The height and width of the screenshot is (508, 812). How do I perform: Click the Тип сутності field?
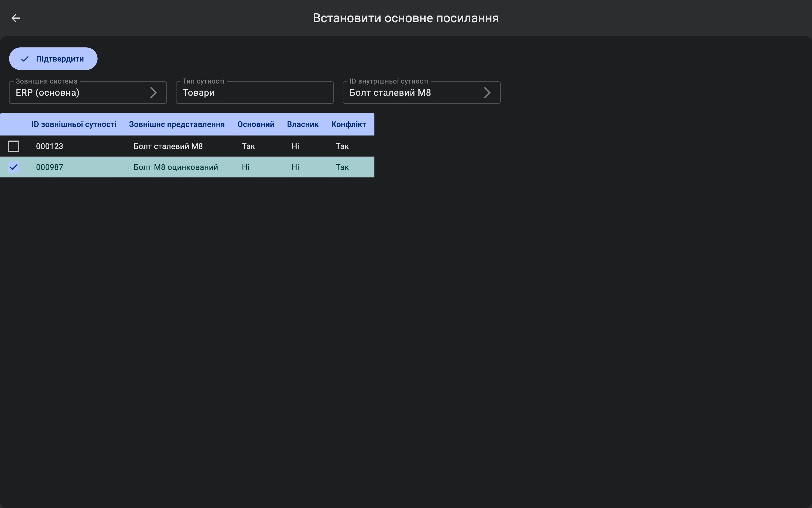pyautogui.click(x=255, y=92)
